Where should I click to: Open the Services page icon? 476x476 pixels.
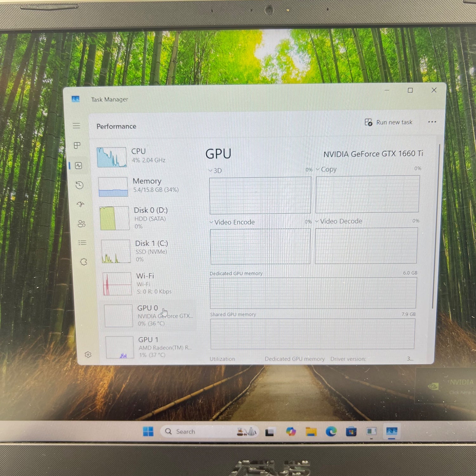pyautogui.click(x=83, y=262)
